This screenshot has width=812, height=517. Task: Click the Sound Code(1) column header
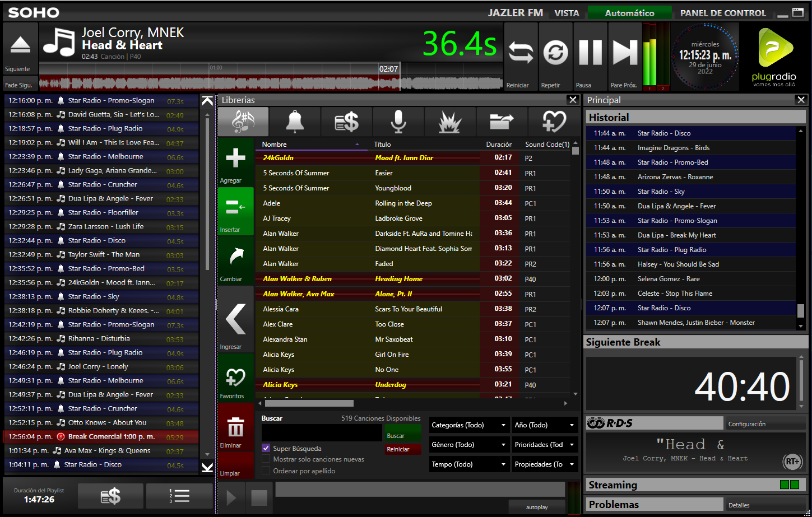547,145
